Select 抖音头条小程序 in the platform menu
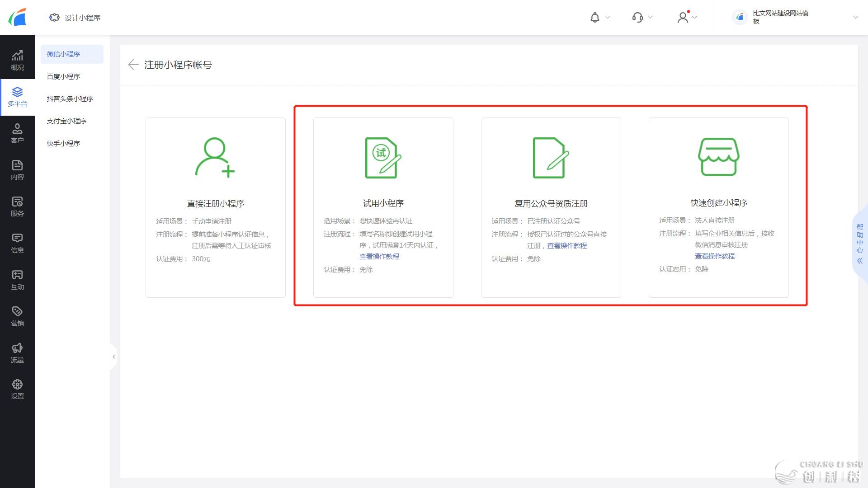The image size is (868, 488). [70, 99]
